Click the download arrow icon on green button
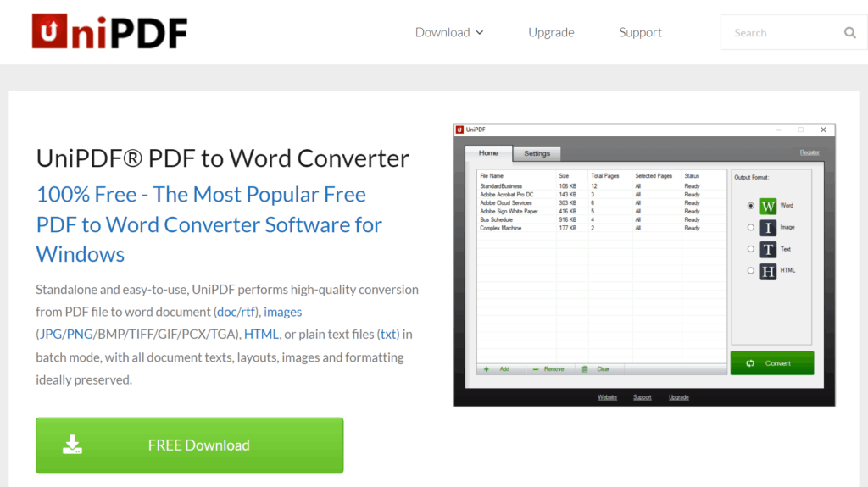 pos(73,445)
